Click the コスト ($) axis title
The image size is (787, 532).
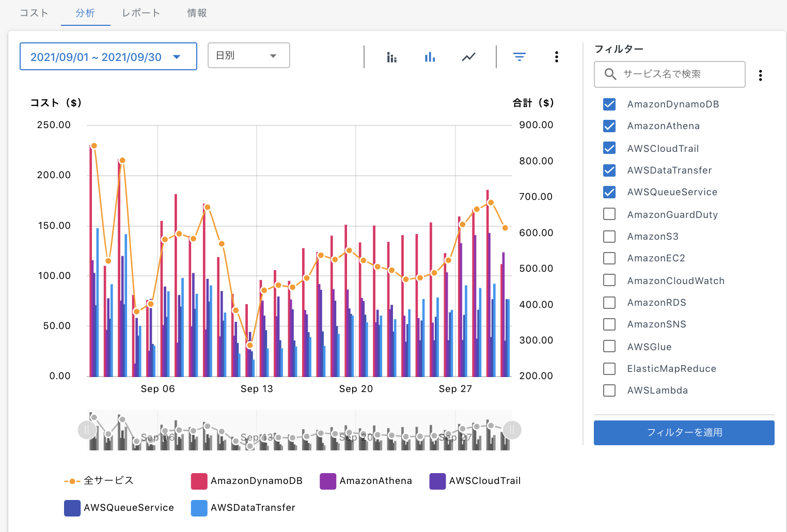pyautogui.click(x=56, y=103)
